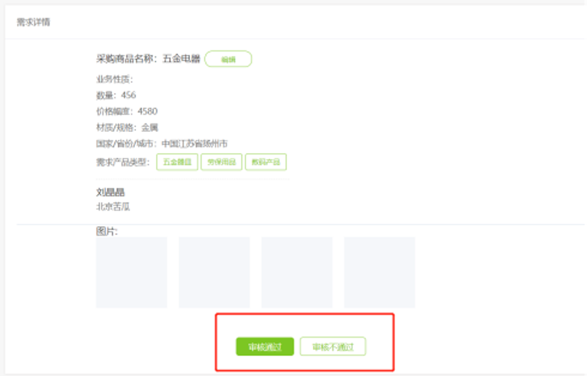Image resolution: width=588 pixels, height=376 pixels.
Task: Click the 图片 section label
Action: pyautogui.click(x=107, y=232)
